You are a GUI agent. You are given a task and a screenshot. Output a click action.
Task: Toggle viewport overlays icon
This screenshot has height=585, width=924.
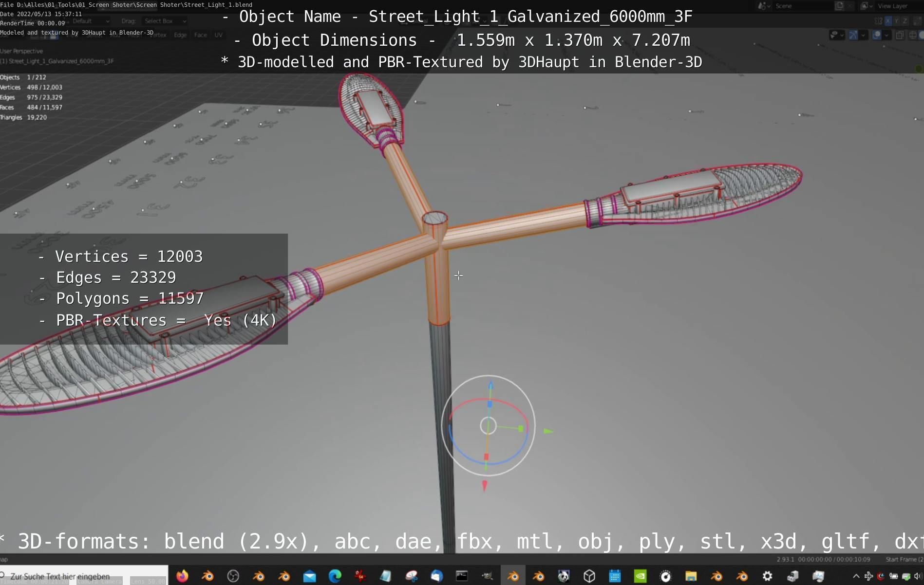876,35
